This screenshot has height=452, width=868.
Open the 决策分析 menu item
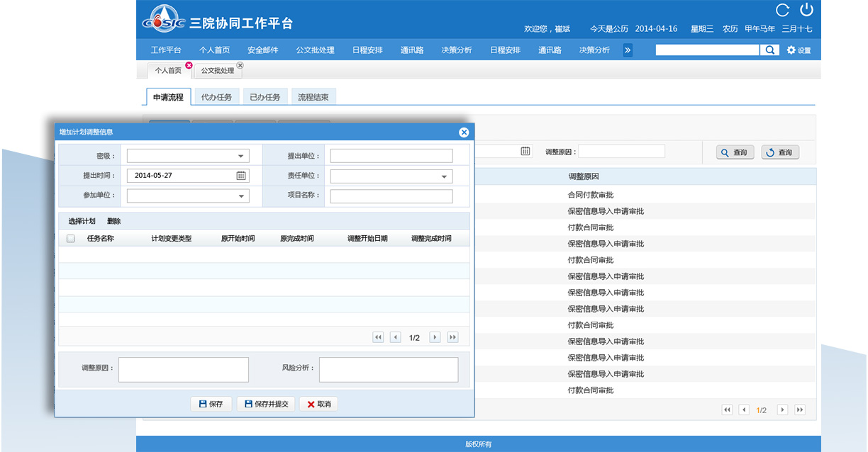coord(457,50)
